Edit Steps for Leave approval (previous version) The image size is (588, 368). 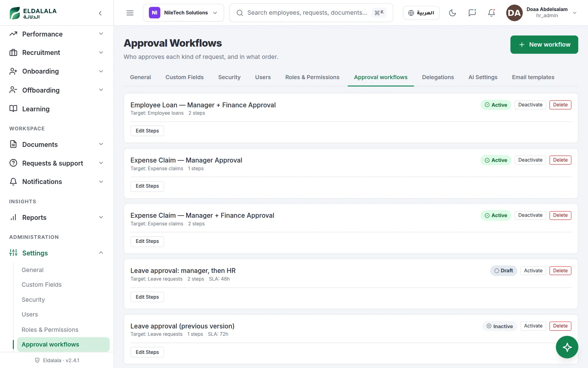tap(147, 352)
